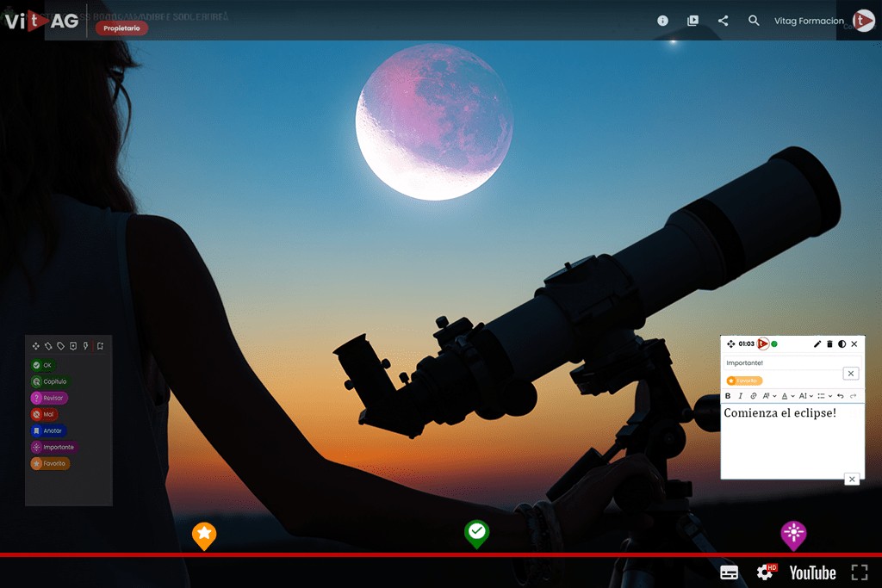This screenshot has height=588, width=882.
Task: Open the info icon in the header
Action: 662,21
